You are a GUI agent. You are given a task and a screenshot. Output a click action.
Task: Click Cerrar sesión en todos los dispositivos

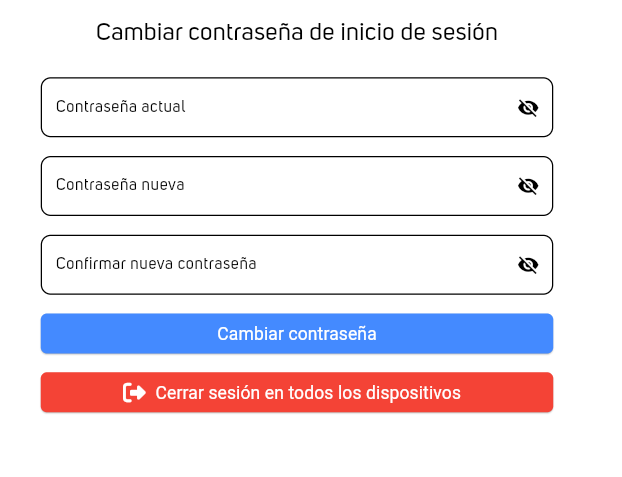click(x=307, y=393)
